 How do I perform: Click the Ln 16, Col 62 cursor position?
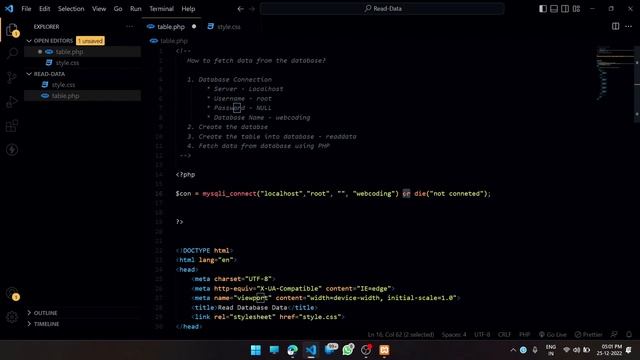coord(400,334)
